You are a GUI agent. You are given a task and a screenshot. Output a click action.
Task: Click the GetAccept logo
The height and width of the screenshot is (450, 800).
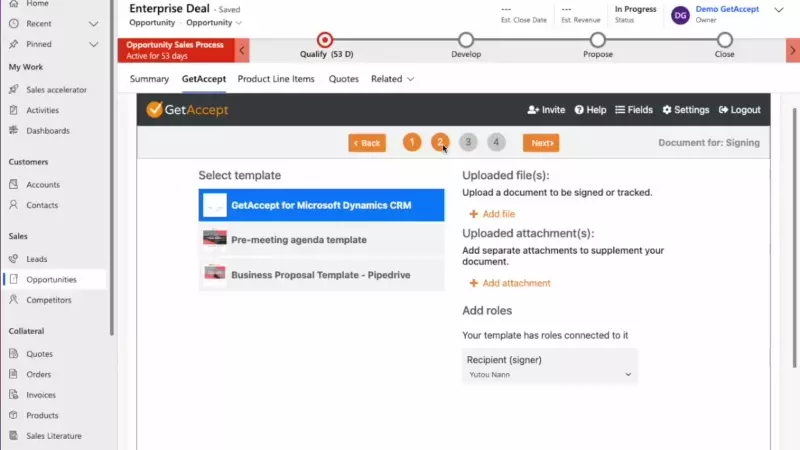tap(187, 110)
